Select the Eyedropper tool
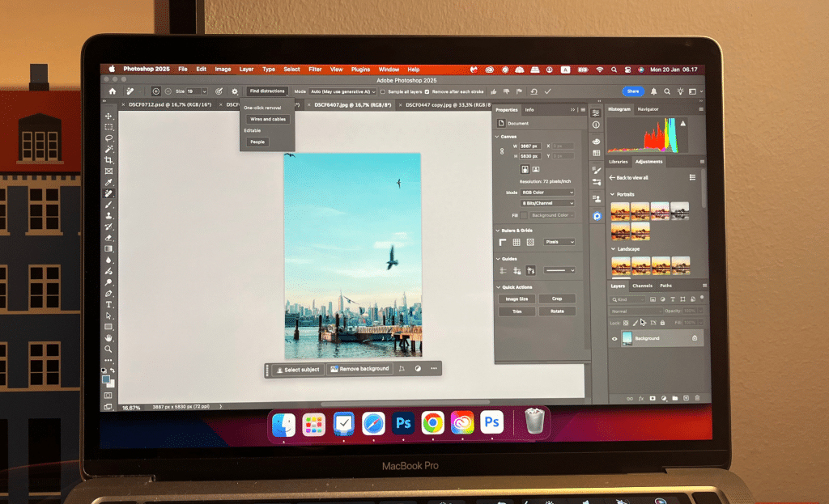 click(108, 183)
